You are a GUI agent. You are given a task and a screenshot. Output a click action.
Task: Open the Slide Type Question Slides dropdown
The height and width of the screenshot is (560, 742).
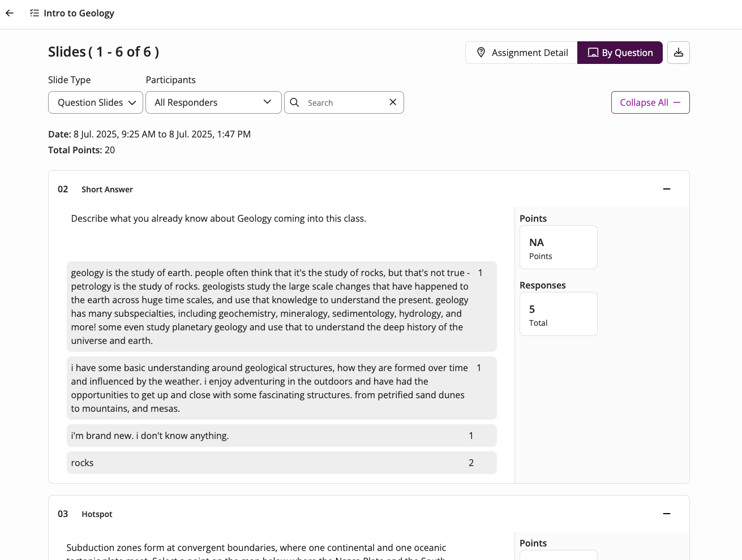96,102
